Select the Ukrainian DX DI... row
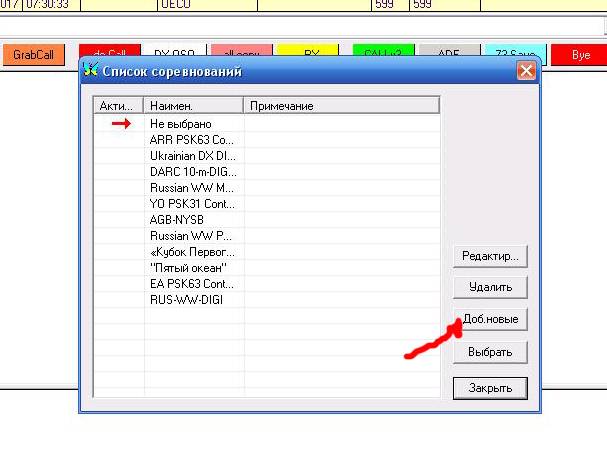607x454 pixels. [266, 156]
